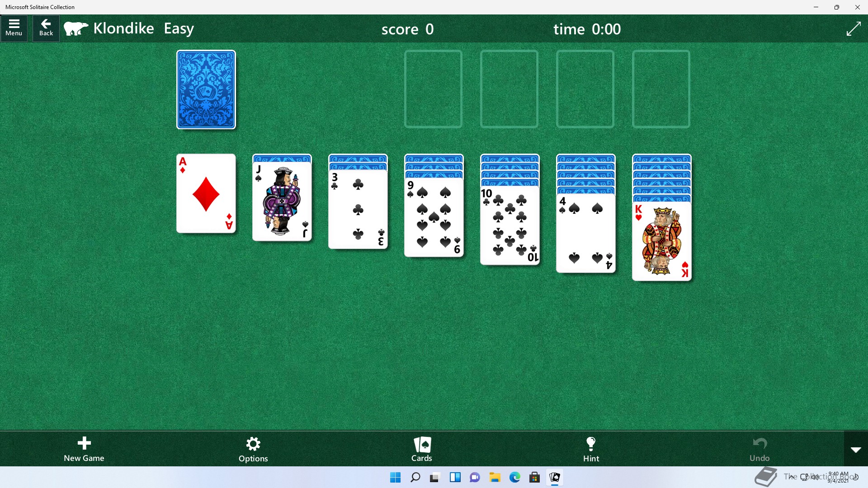Click the 10 of Clubs card
Viewport: 868px width, 488px height.
pos(510,226)
